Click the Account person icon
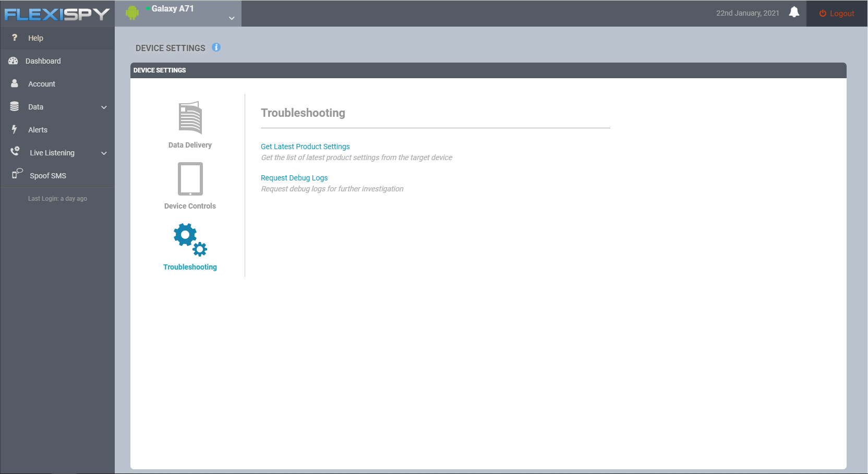This screenshot has width=868, height=474. click(15, 83)
